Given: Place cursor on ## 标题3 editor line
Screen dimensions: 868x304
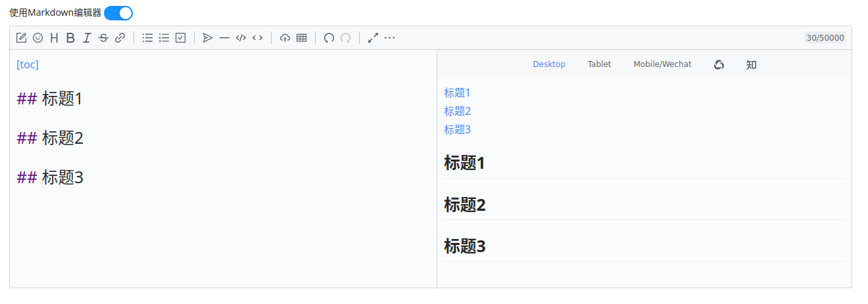Looking at the screenshot, I should coord(50,178).
